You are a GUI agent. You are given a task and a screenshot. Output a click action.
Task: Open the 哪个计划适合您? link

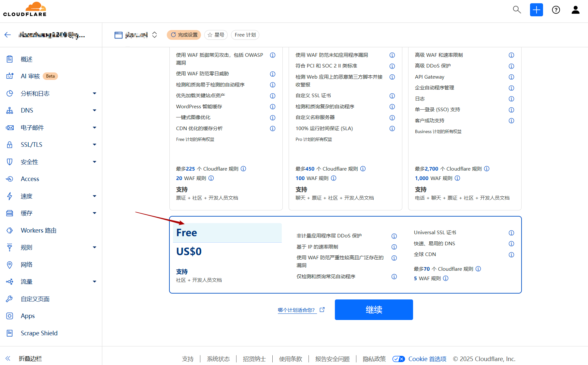(x=296, y=310)
